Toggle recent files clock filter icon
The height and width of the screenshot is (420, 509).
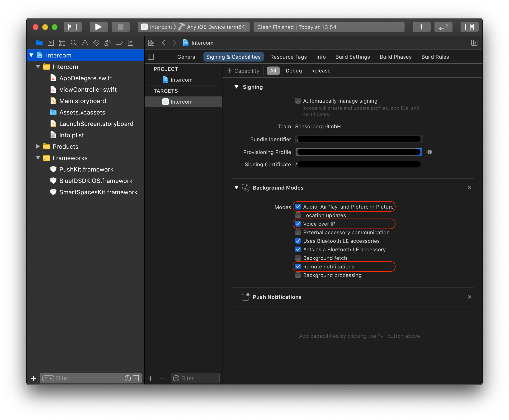coord(128,378)
